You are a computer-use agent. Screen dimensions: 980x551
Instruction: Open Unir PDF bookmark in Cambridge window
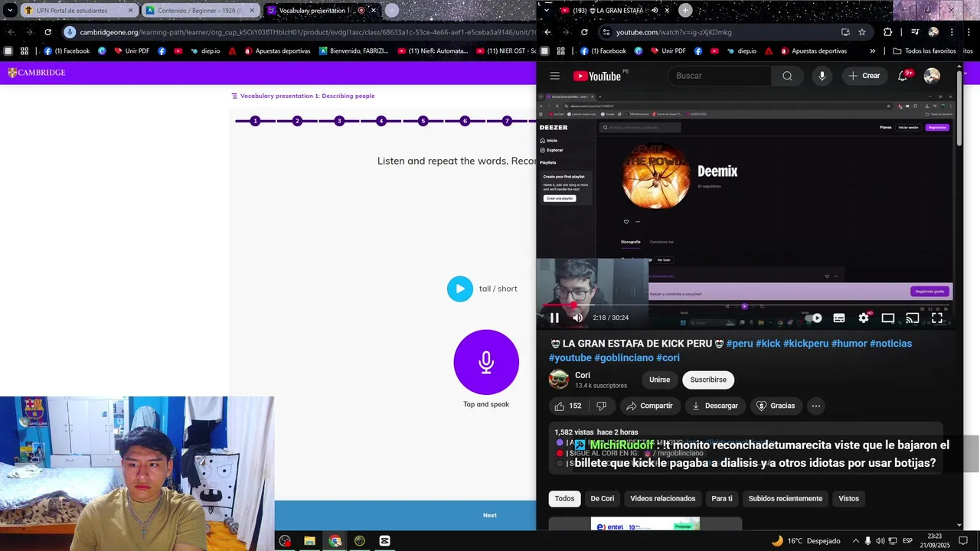coord(130,51)
